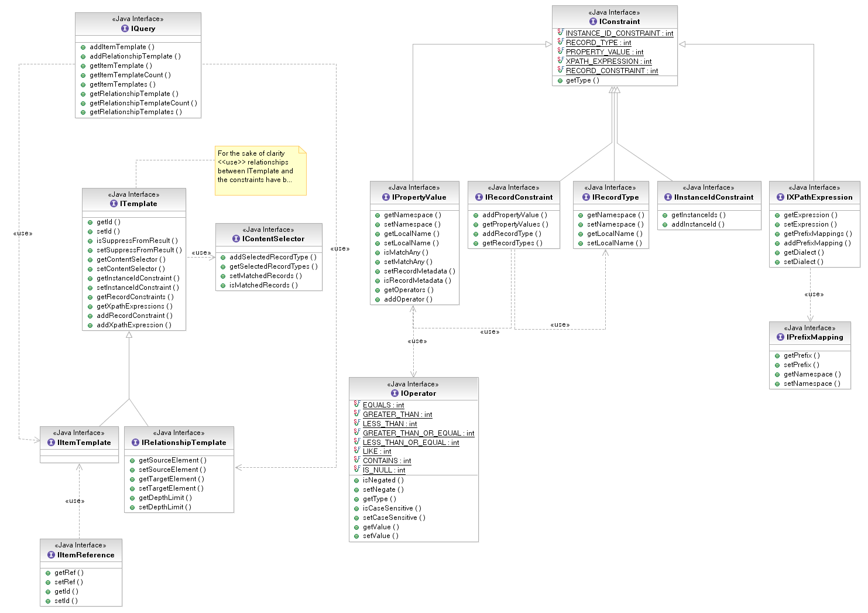Click use label above IItemReference
This screenshot has height=613, width=868.
[x=75, y=501]
